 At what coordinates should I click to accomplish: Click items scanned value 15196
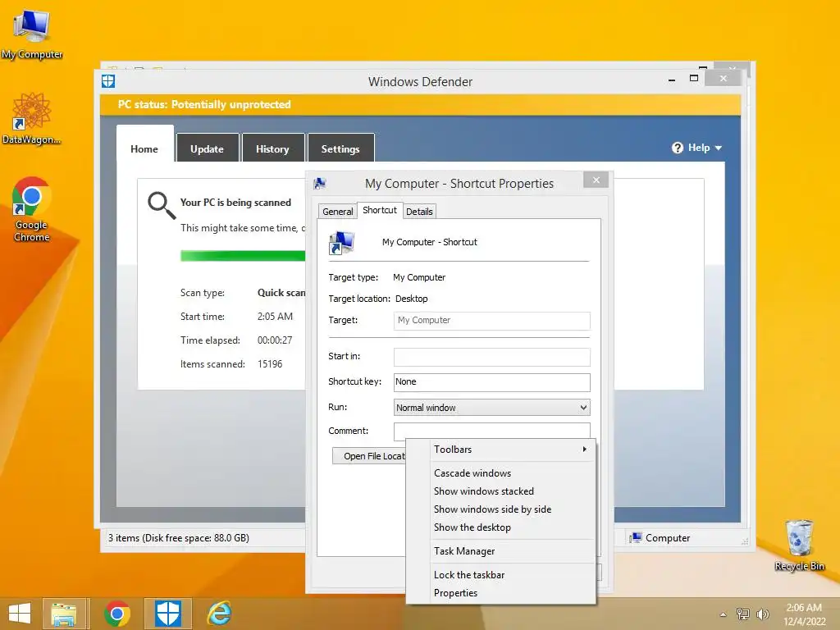(x=270, y=364)
